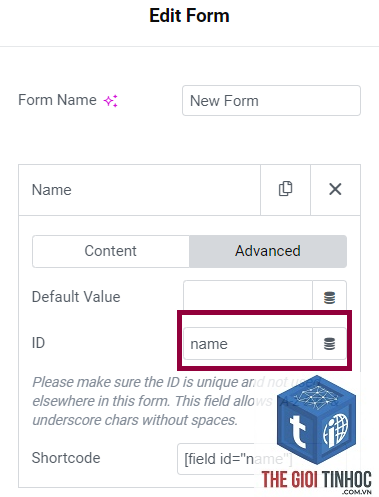Image resolution: width=379 pixels, height=497 pixels.
Task: Click the Form Name label
Action: 57,100
